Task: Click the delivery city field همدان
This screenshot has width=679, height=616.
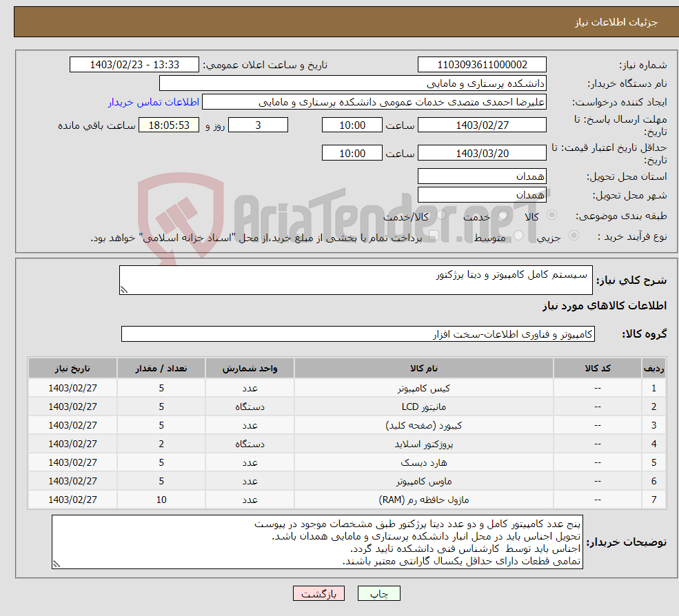Action: [482, 195]
